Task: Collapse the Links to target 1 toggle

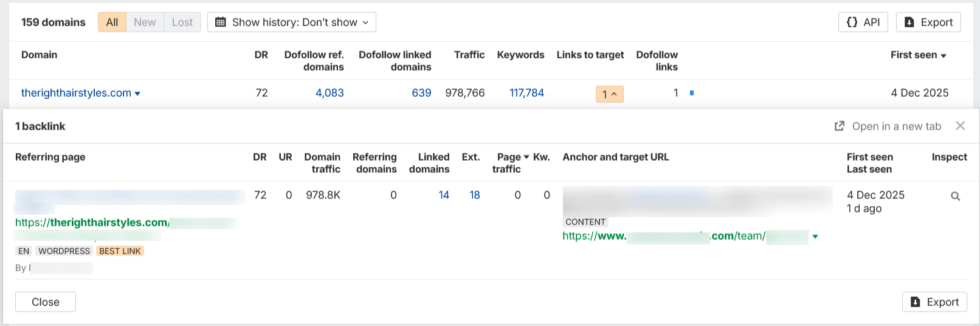Action: 609,94
